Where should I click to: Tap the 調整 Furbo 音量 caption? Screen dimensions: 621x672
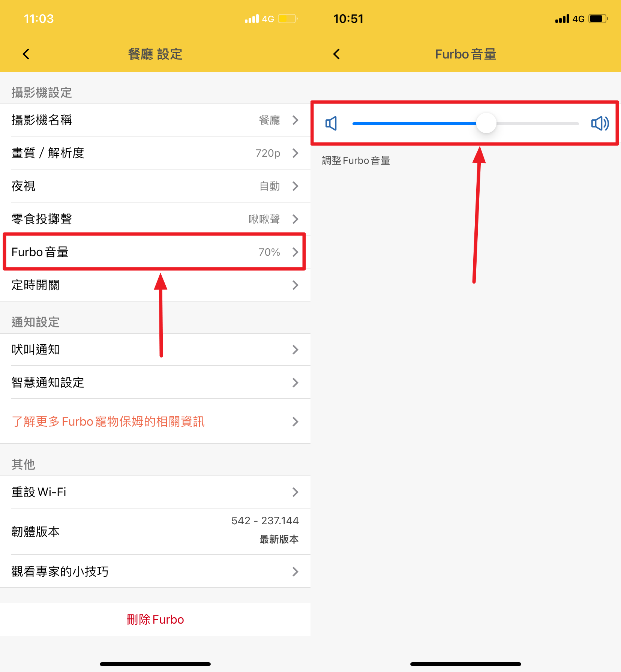pyautogui.click(x=356, y=160)
